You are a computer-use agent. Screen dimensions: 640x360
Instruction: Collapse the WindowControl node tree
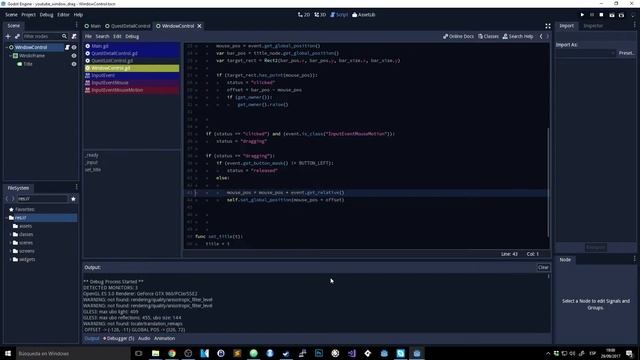[7, 47]
